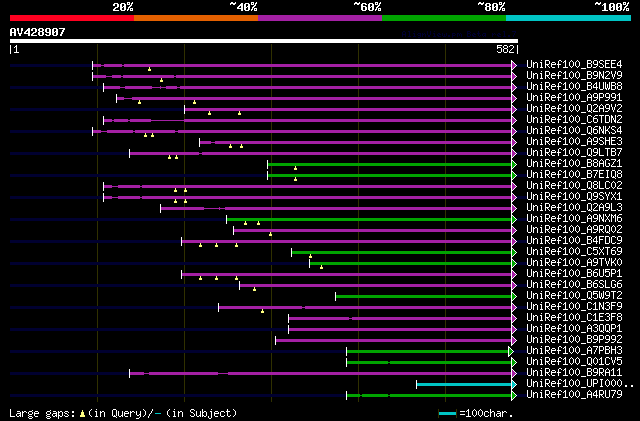Click the purple alignment bar of B9P992
This screenshot has width=640, height=421.
pos(393,340)
